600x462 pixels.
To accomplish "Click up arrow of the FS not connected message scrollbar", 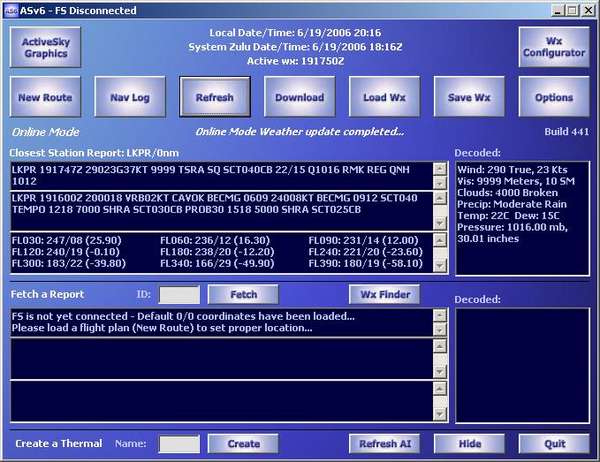I will pyautogui.click(x=440, y=316).
